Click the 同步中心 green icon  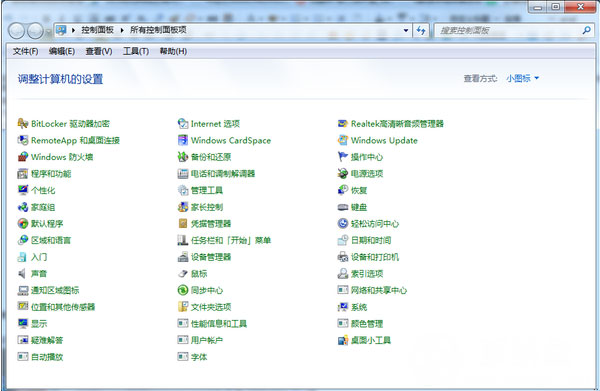tap(183, 290)
